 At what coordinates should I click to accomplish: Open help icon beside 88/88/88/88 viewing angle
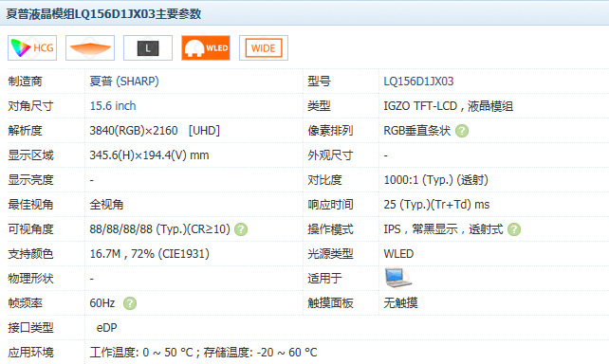(x=241, y=229)
